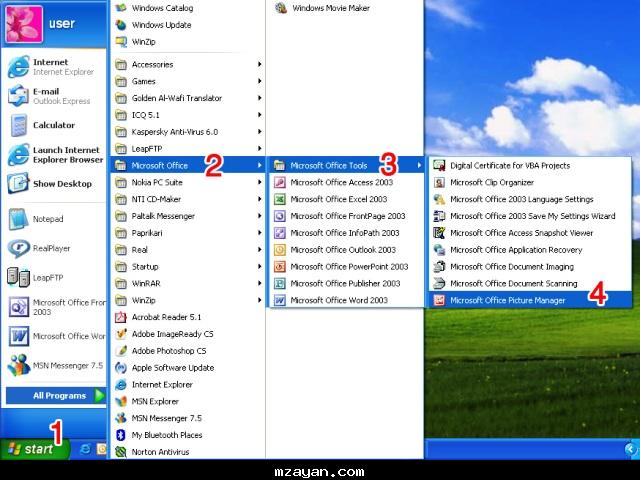Expand the ICQ 5.1 submenu arrow
Image resolution: width=640 pixels, height=480 pixels.
pos(260,115)
